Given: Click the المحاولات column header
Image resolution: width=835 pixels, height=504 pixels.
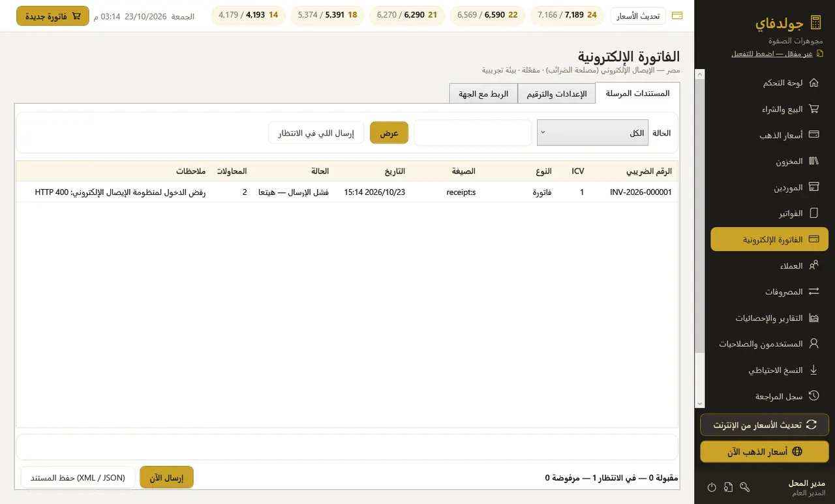Looking at the screenshot, I should pos(233,171).
